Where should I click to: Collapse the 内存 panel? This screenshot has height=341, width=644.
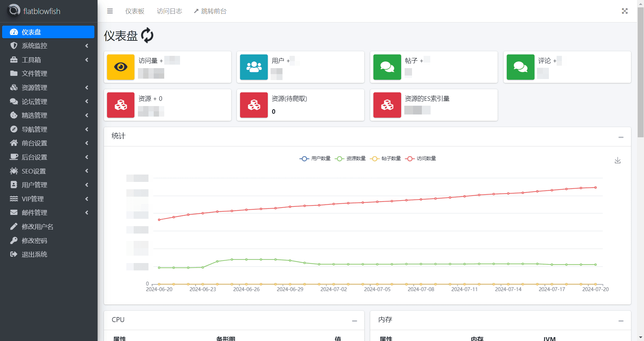(x=621, y=321)
